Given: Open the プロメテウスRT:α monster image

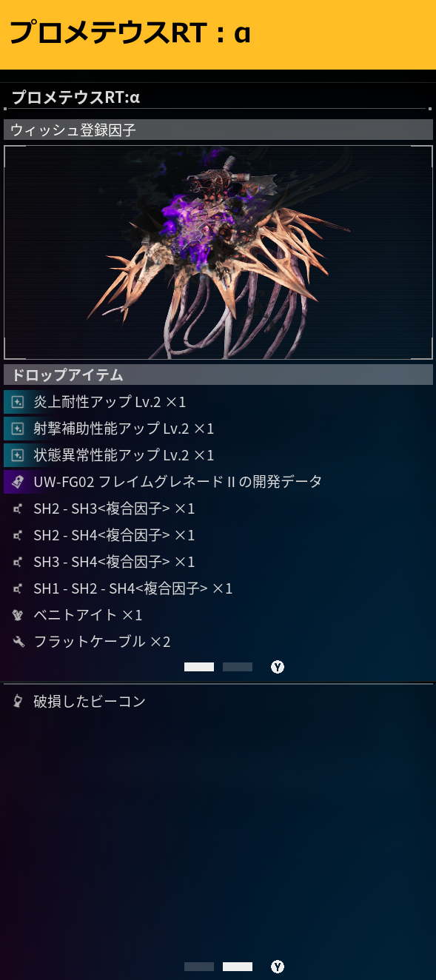Looking at the screenshot, I should tap(218, 252).
